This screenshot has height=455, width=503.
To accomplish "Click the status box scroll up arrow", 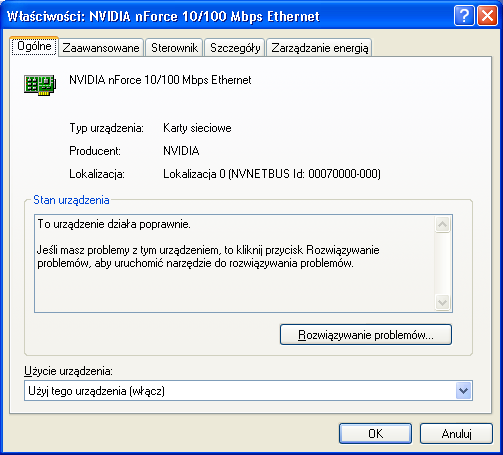I will [x=443, y=225].
